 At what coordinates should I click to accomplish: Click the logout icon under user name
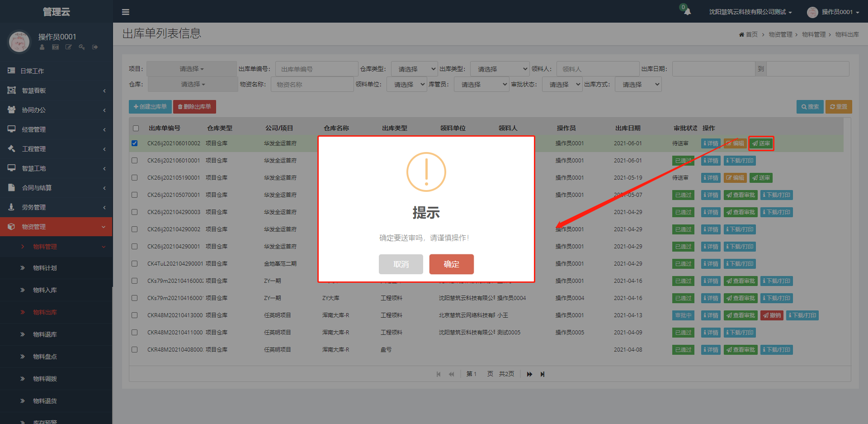tap(95, 47)
